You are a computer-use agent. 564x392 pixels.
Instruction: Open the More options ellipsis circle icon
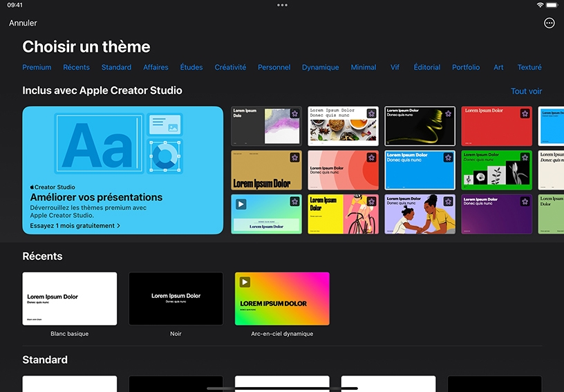pyautogui.click(x=549, y=23)
